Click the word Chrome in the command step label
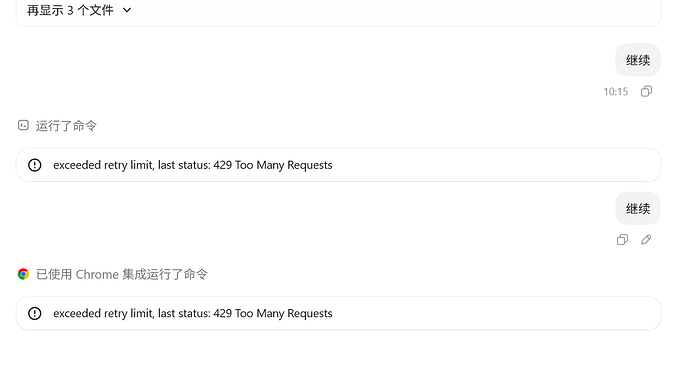This screenshot has width=690, height=377. pos(97,275)
